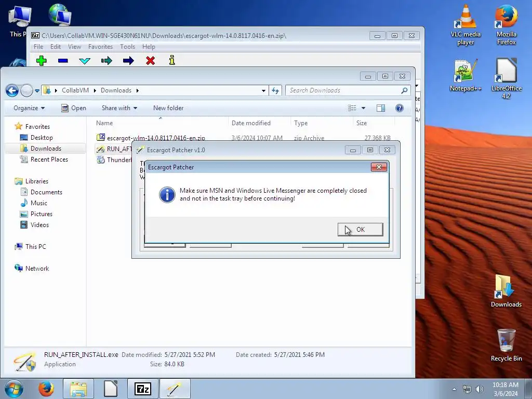This screenshot has width=532, height=399.
Task: Click the 7-Zip Copy (green arrow) icon
Action: point(107,61)
